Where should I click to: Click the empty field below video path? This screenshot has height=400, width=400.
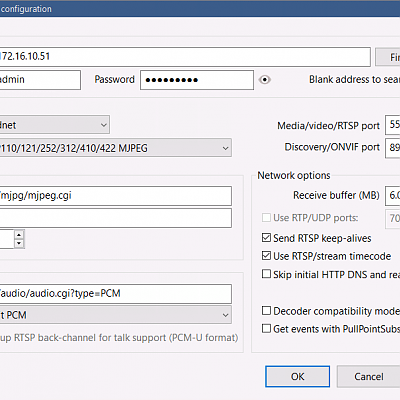tap(115, 218)
